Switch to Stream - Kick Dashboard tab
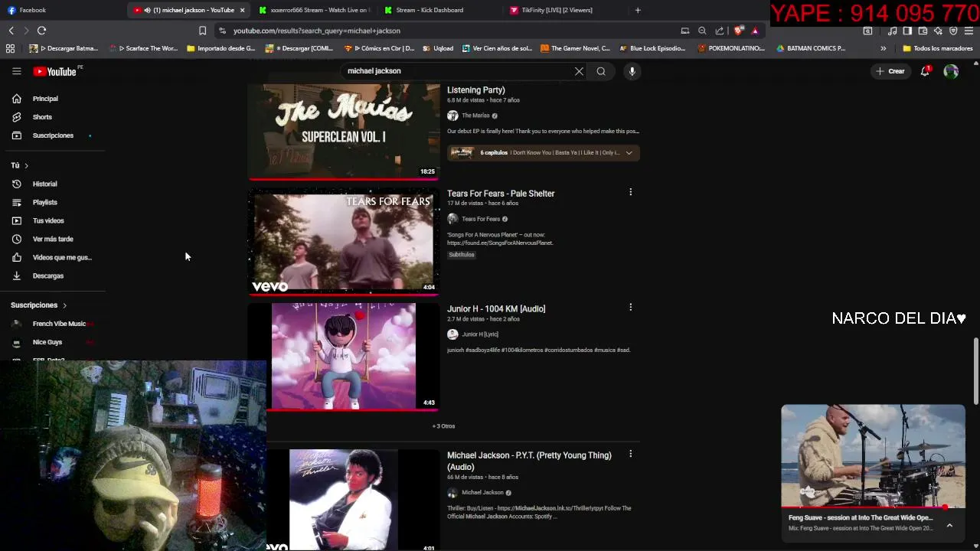This screenshot has width=980, height=551. pos(429,10)
